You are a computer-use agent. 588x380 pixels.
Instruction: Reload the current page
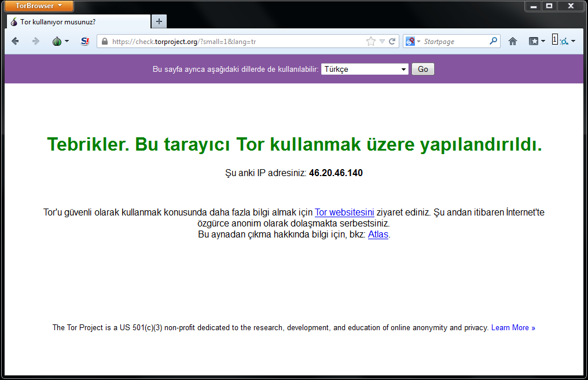point(392,41)
